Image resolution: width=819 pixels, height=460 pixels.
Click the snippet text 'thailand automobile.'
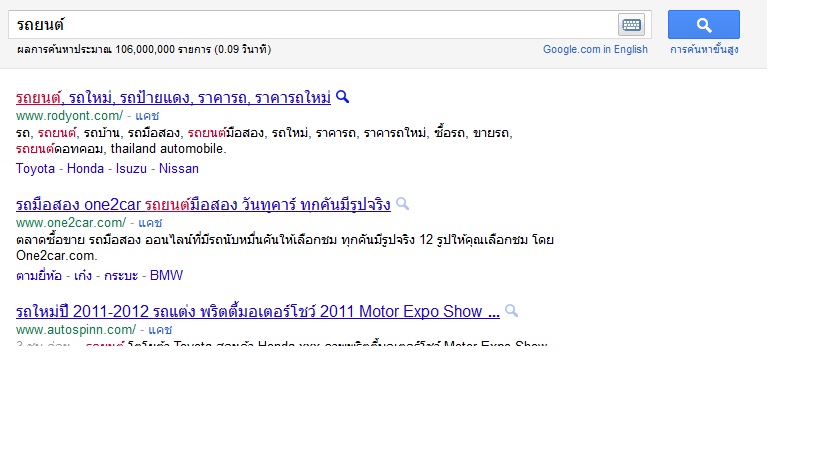pos(168,149)
